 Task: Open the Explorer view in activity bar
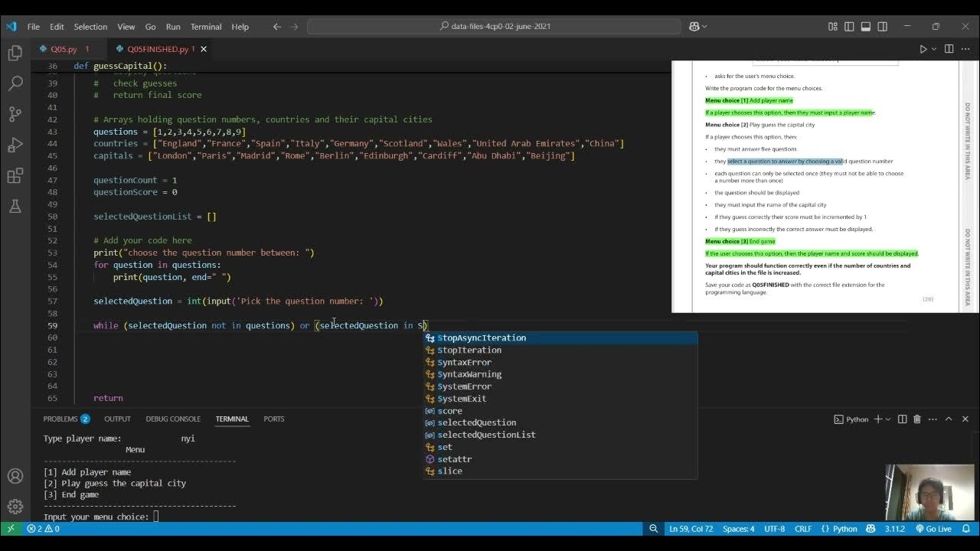tap(15, 53)
